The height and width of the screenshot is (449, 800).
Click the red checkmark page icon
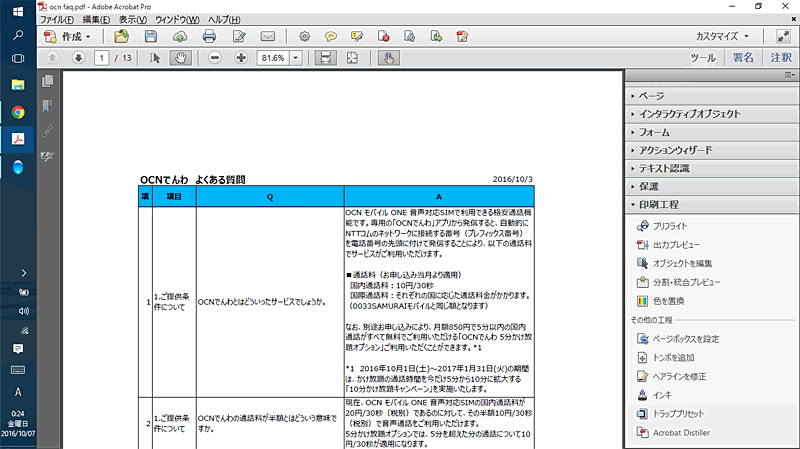click(462, 37)
